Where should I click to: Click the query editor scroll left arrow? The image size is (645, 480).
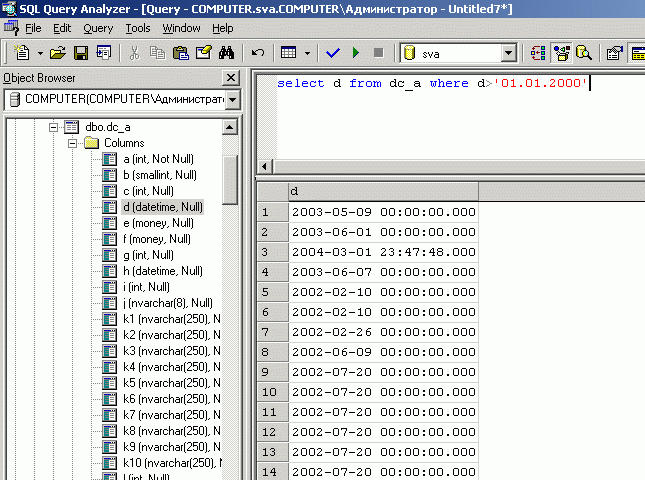[264, 167]
